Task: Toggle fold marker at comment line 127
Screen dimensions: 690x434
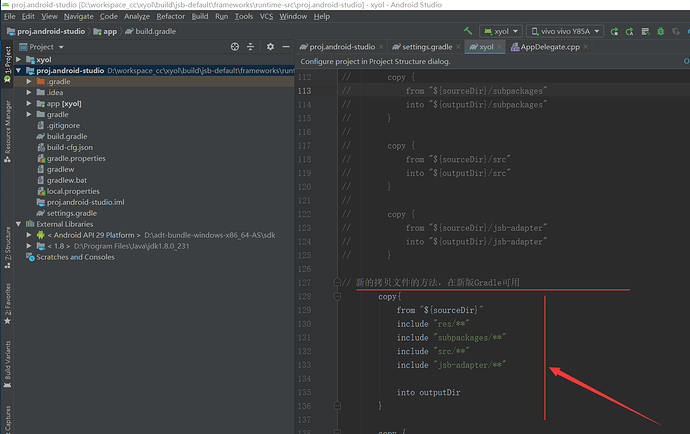Action: click(x=338, y=283)
